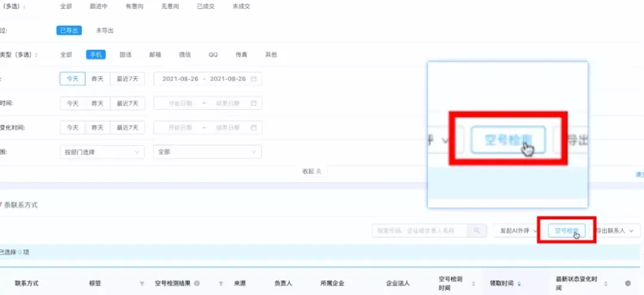The height and width of the screenshot is (295, 644).
Task: Select 全部 in the 类型 row
Action: coord(66,55)
